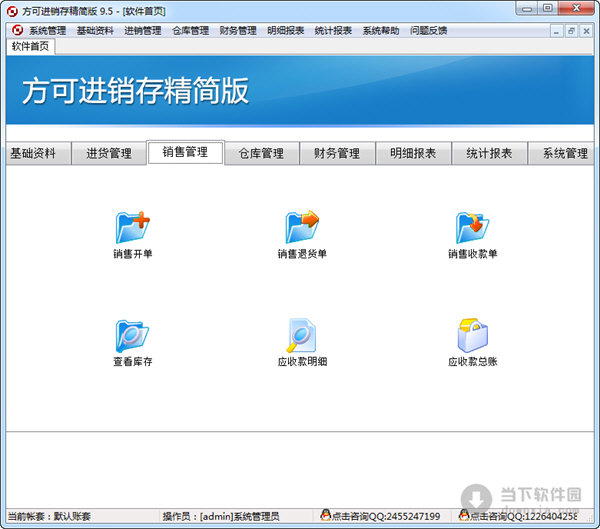Click the 当前帐套：默认账套 status entry
Image resolution: width=600 pixels, height=529 pixels.
pos(49,516)
